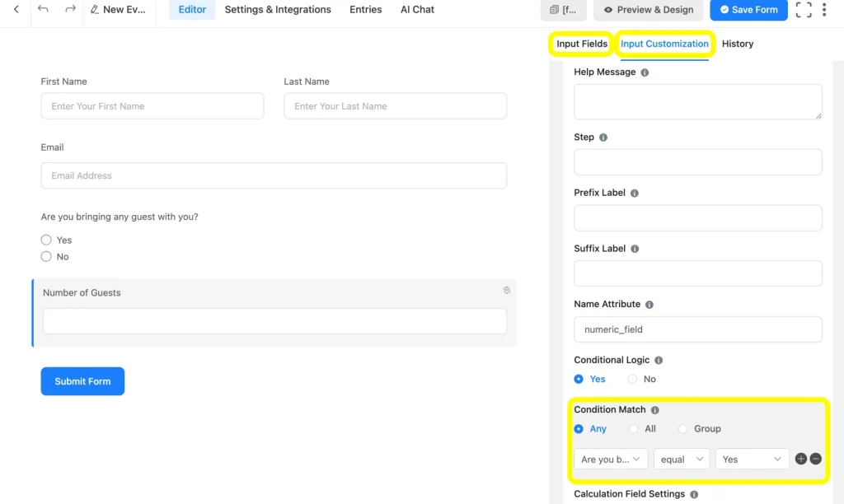Click the Email Address input field
This screenshot has width=844, height=504.
[x=274, y=175]
